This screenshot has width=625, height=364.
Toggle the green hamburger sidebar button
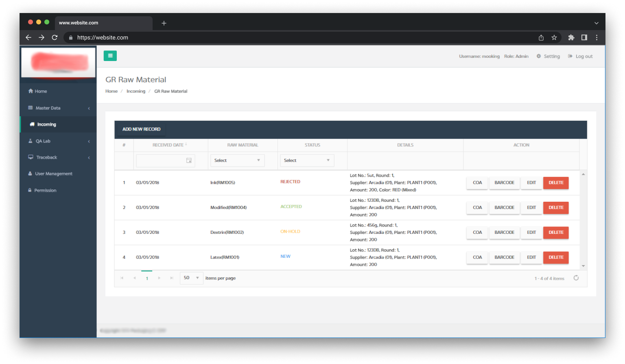110,56
